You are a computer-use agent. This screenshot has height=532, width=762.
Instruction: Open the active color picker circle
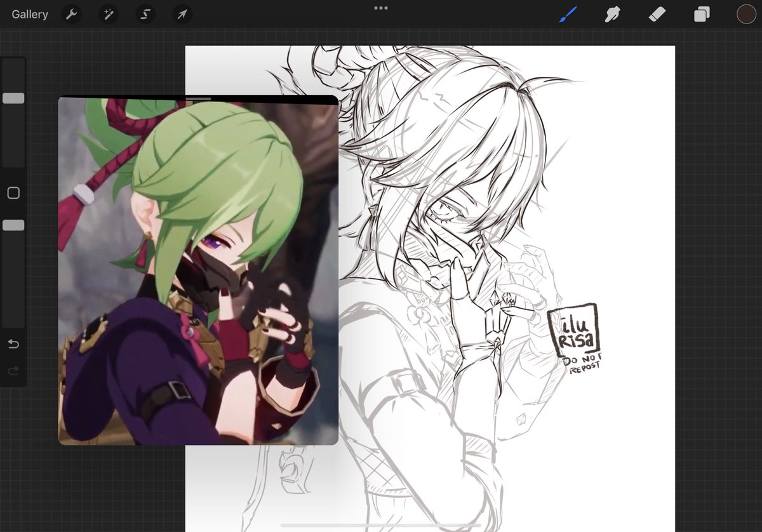746,14
